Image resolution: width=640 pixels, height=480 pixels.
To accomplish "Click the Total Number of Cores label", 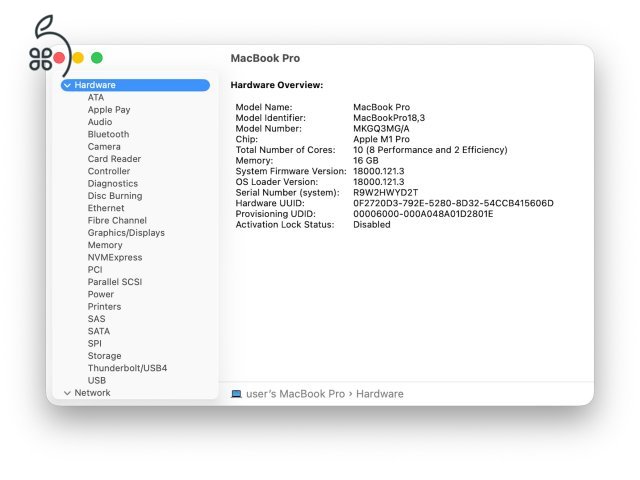I will point(285,150).
